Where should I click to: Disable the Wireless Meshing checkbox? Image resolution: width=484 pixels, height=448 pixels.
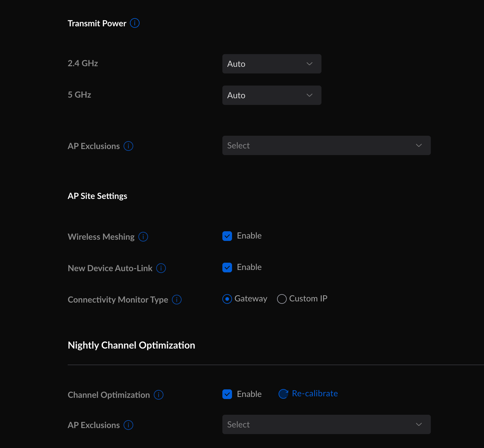tap(227, 236)
